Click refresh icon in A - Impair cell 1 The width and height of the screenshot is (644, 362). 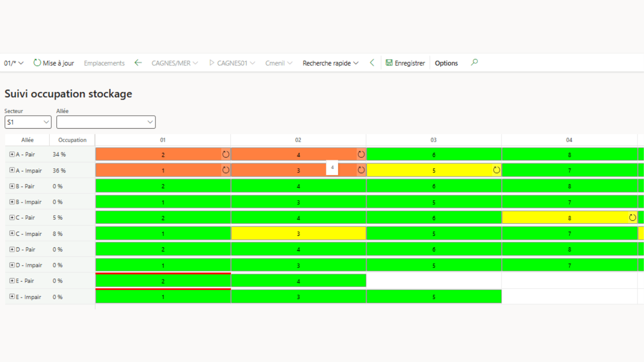(225, 170)
